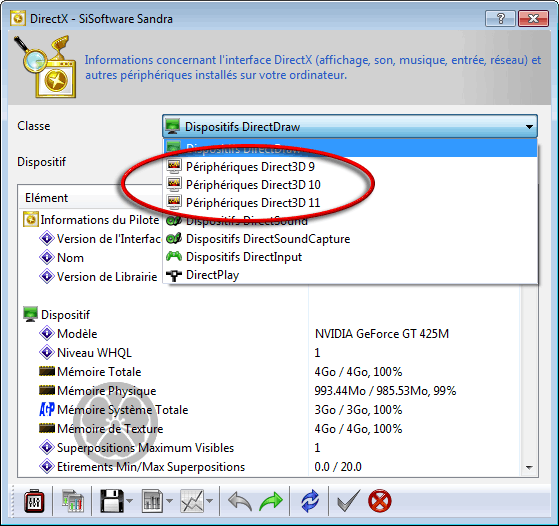Select the Informations du Pilote group
Image resolution: width=559 pixels, height=526 pixels.
[x=91, y=220]
